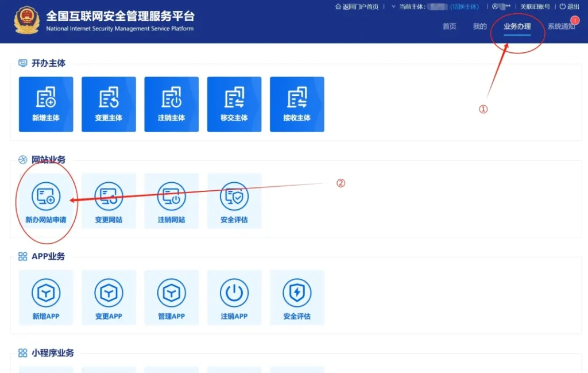Open the 新增主体 tile
Screen dimensions: 588x373
46,105
